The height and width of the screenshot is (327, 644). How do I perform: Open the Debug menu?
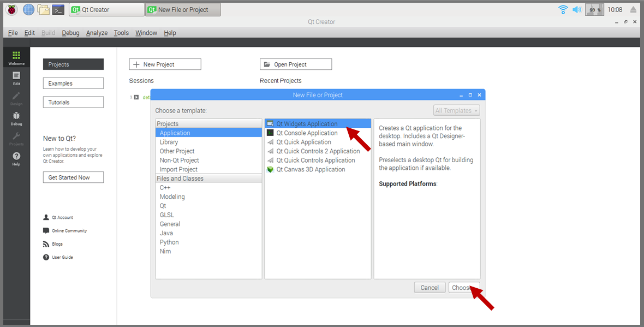pyautogui.click(x=70, y=33)
